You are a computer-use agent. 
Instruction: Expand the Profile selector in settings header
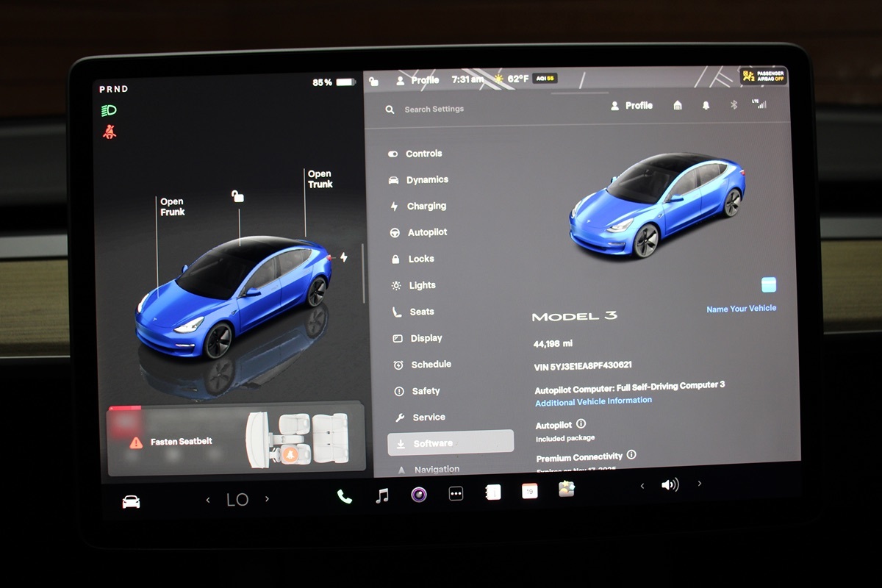tap(631, 106)
